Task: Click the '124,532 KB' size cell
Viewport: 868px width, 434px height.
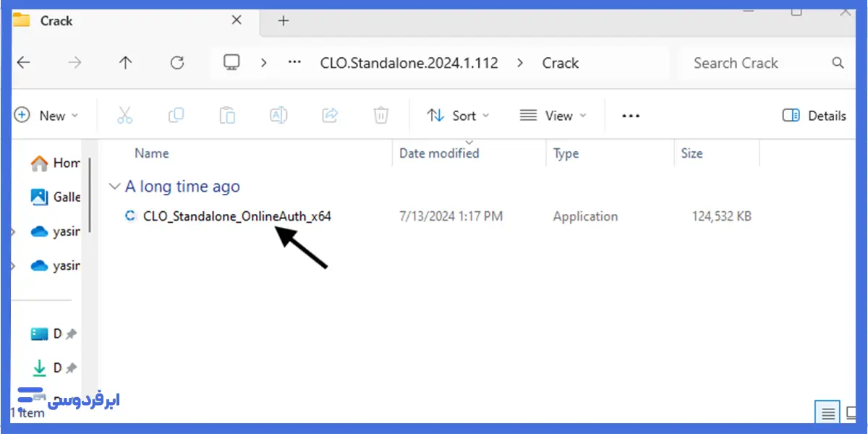Action: point(721,216)
